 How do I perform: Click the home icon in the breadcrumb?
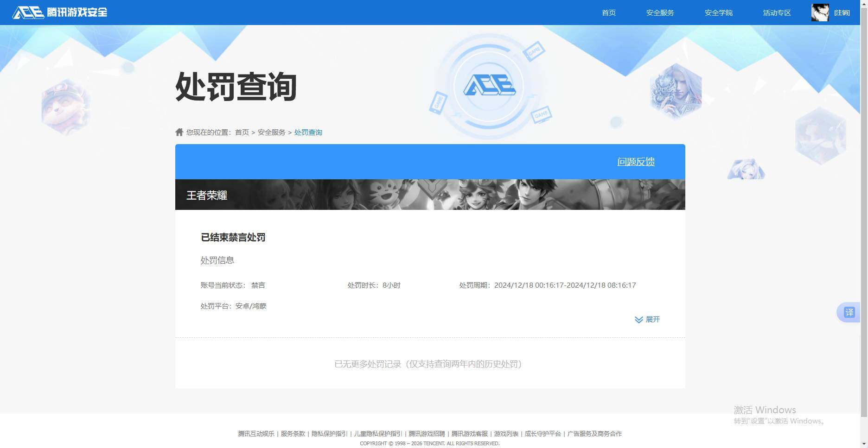pyautogui.click(x=179, y=132)
